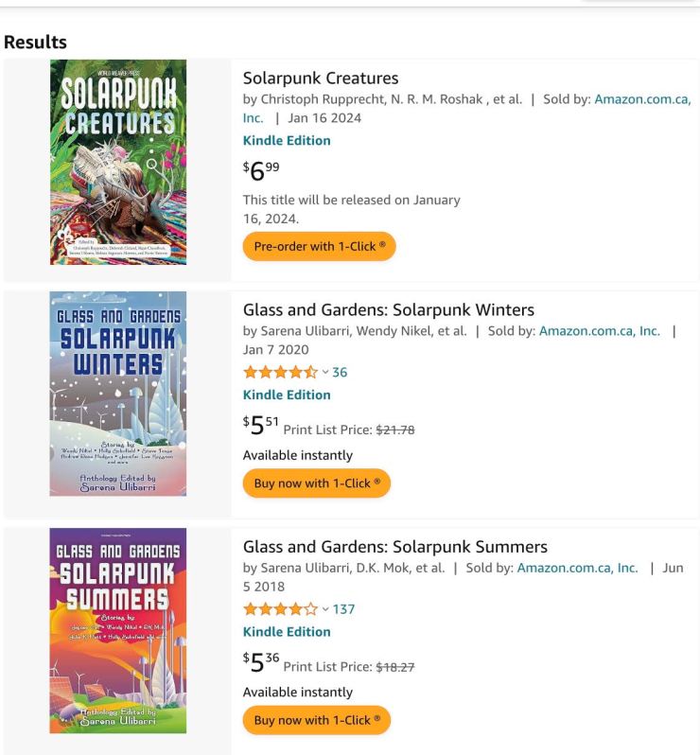
Task: Expand star rating dropdown for Solarpunk Summers
Action: pos(325,609)
